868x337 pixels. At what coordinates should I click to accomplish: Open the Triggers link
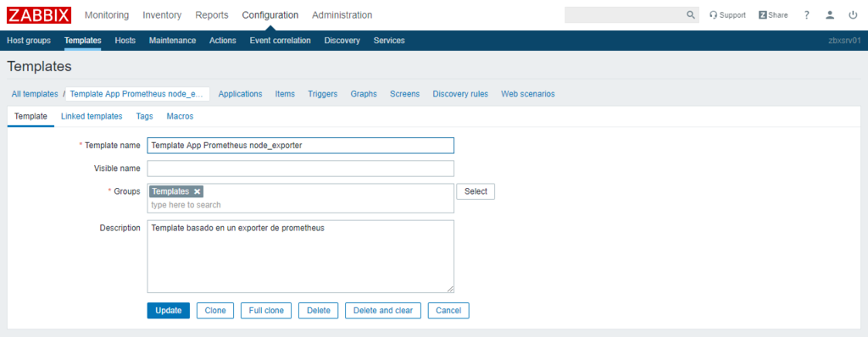coord(323,94)
